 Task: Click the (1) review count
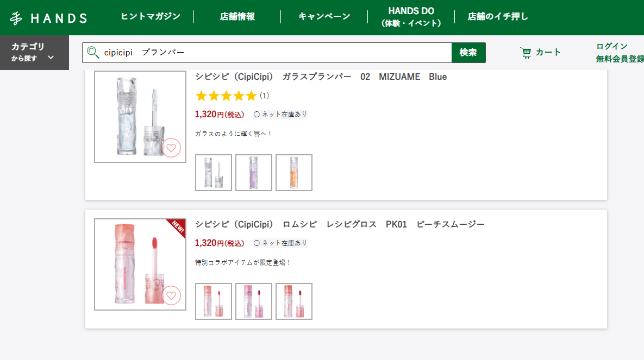pyautogui.click(x=265, y=96)
